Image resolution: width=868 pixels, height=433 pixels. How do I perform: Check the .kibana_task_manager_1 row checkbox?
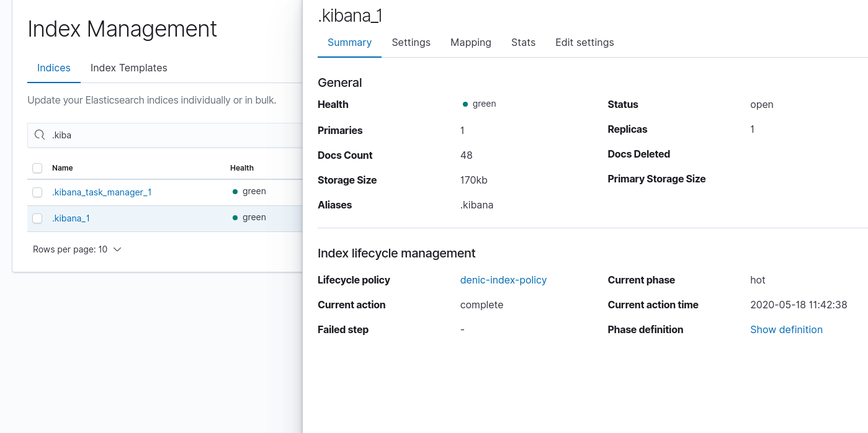(x=37, y=192)
